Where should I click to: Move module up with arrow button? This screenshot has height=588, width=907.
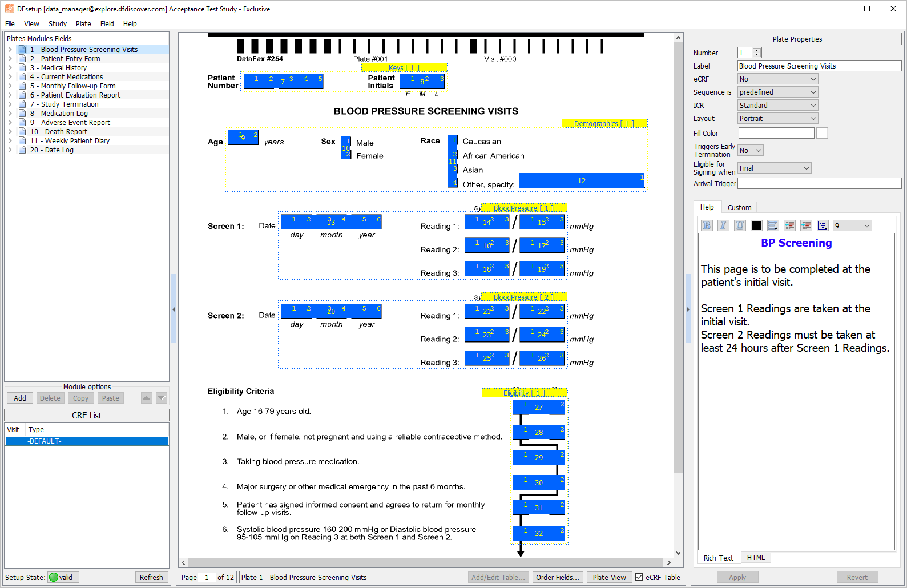coord(147,398)
